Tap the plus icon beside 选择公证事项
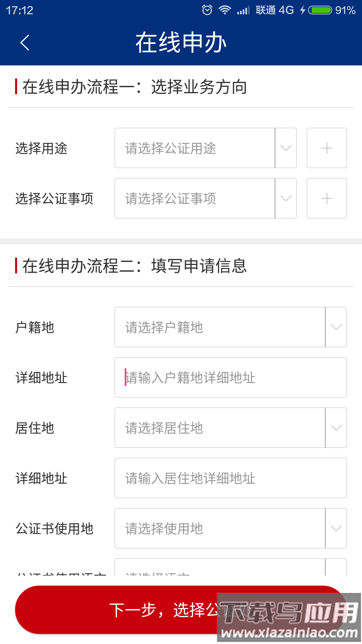 pos(326,198)
